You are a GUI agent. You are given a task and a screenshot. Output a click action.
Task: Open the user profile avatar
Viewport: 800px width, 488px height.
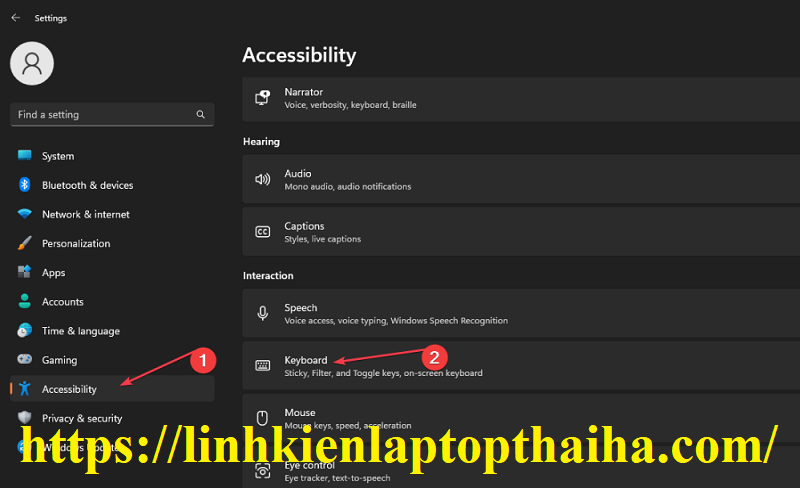point(32,63)
